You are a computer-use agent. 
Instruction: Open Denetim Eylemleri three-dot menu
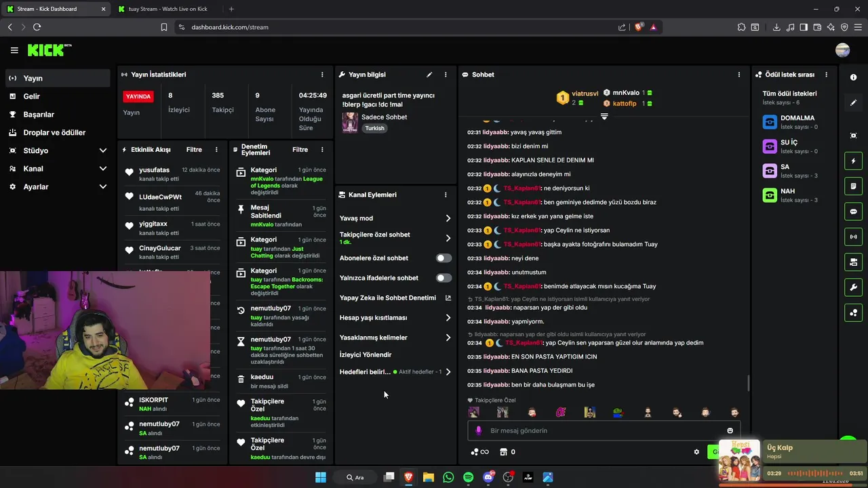(x=322, y=150)
